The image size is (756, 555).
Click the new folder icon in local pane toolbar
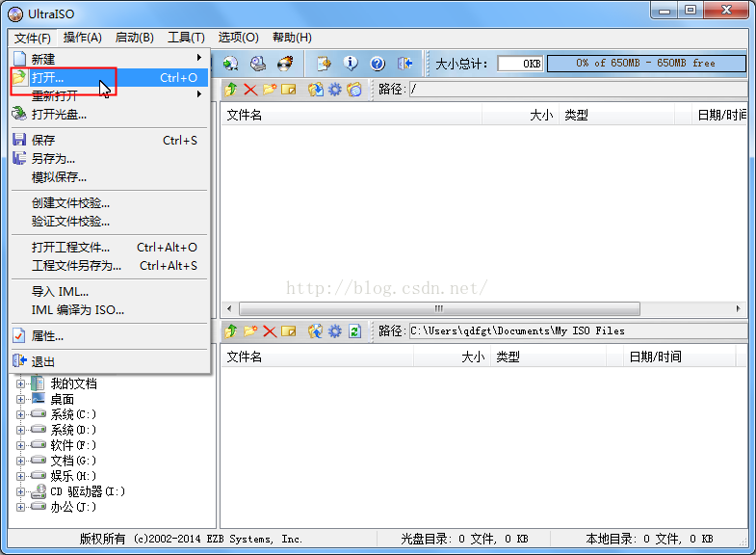[x=250, y=330]
